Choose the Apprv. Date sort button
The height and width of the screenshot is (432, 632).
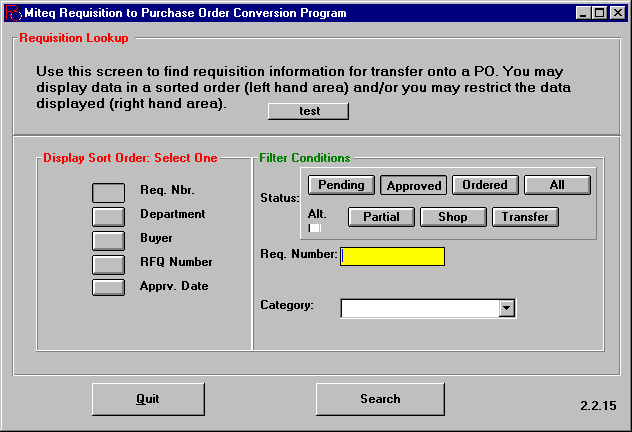[108, 287]
